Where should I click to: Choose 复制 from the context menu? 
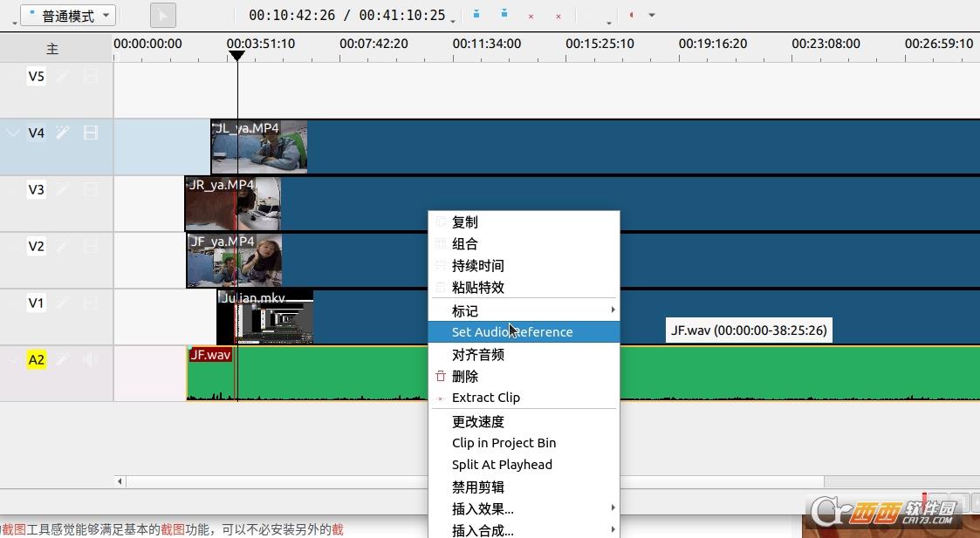(524, 221)
